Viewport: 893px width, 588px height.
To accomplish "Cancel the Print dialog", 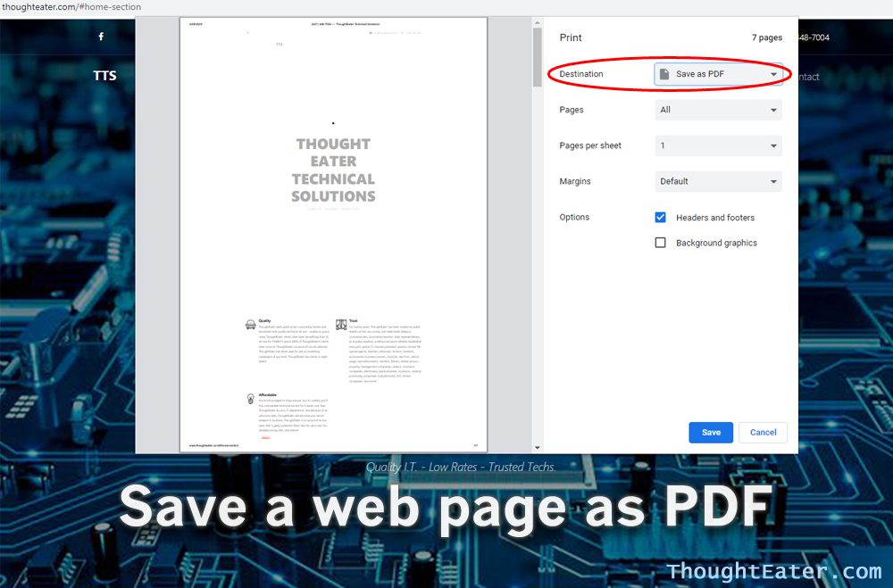I will tap(764, 433).
